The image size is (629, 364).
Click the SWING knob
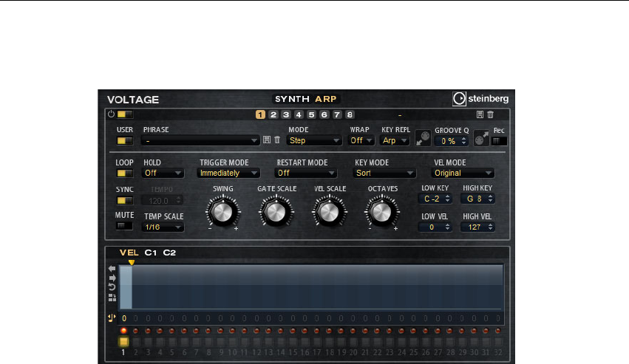[x=222, y=212]
